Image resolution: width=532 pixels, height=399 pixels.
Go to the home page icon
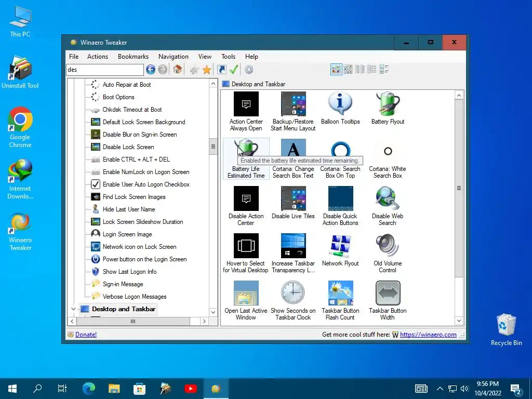[x=177, y=70]
